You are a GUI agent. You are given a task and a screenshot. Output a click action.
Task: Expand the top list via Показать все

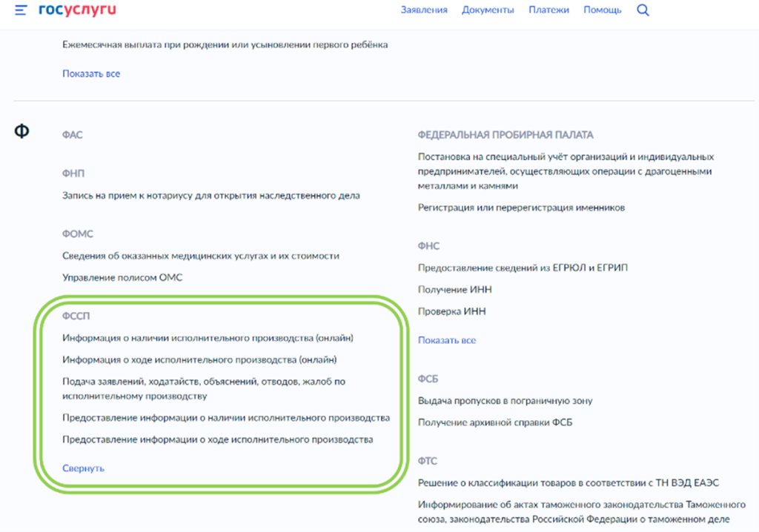coord(90,74)
